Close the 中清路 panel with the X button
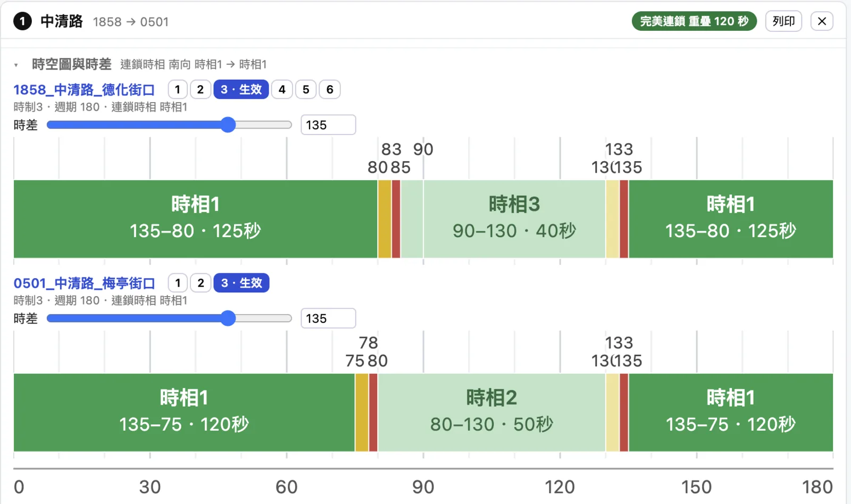The width and height of the screenshot is (851, 504). (822, 21)
